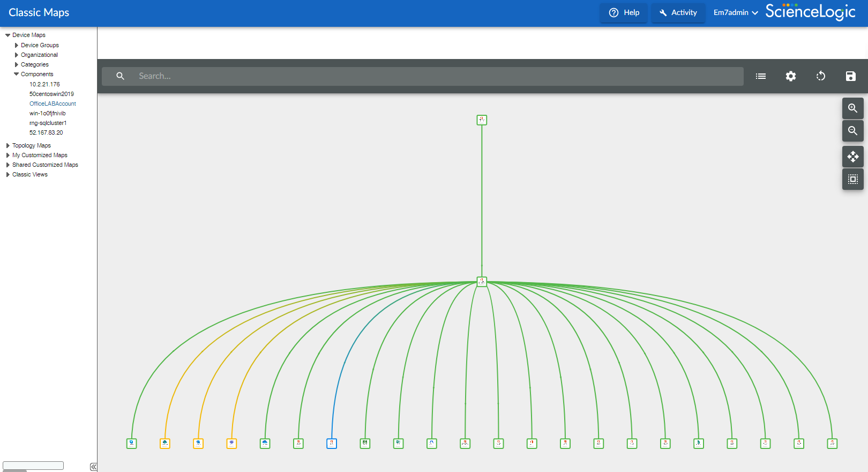Select the green Excel device node
This screenshot has width=868, height=472.
point(365,444)
